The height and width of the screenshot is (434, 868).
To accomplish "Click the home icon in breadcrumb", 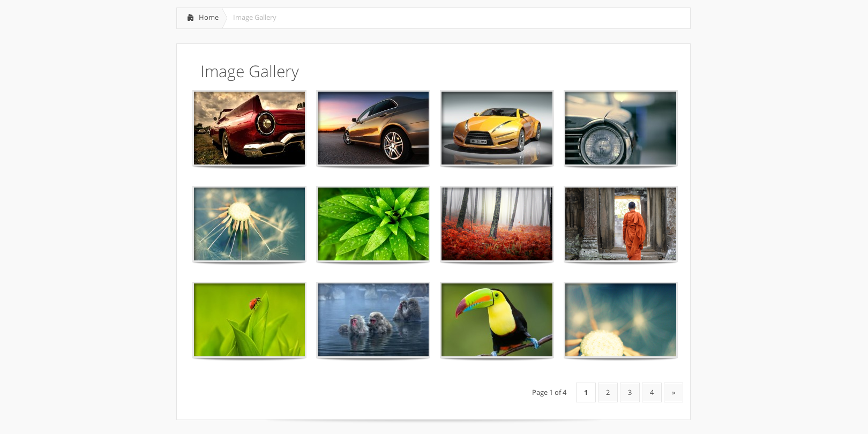I will [190, 18].
